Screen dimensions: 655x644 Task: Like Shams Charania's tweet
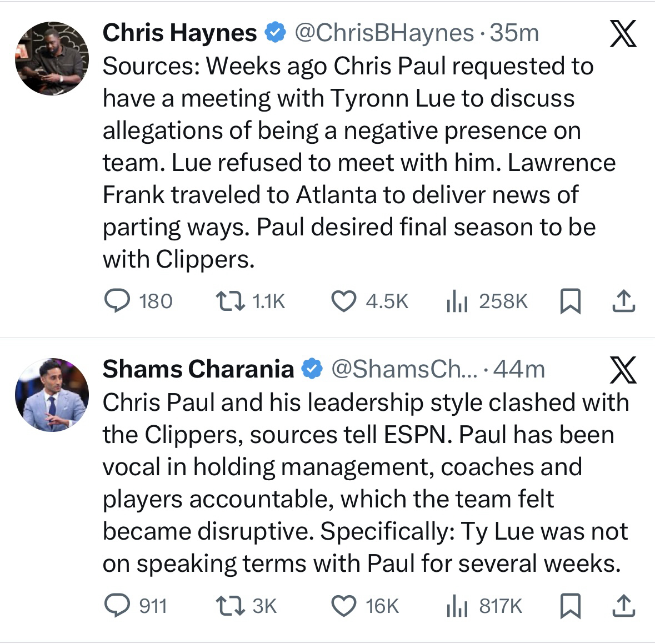tap(343, 606)
